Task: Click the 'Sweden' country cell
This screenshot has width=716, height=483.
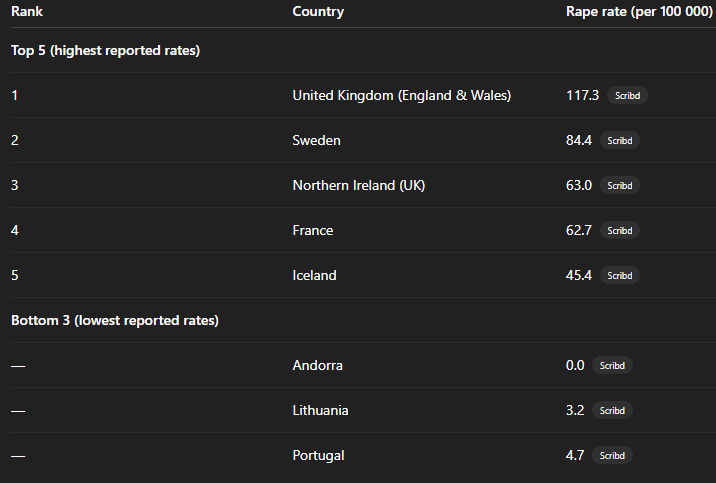Action: pyautogui.click(x=316, y=140)
